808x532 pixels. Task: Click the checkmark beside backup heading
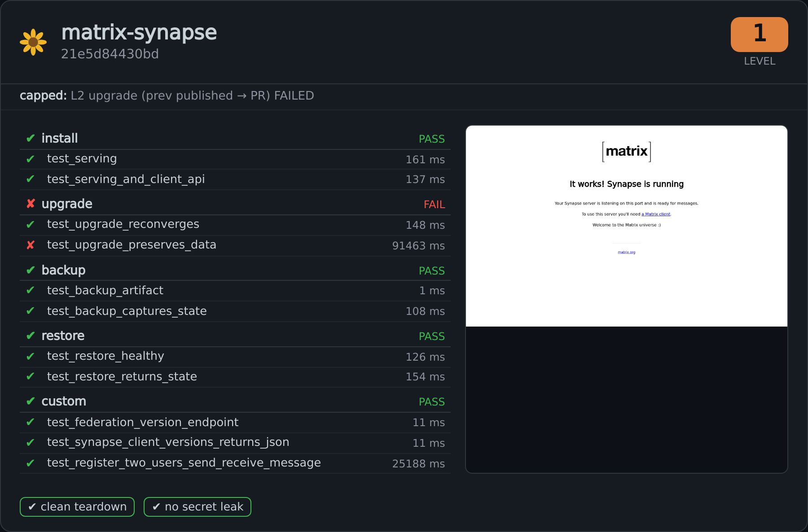click(x=31, y=270)
